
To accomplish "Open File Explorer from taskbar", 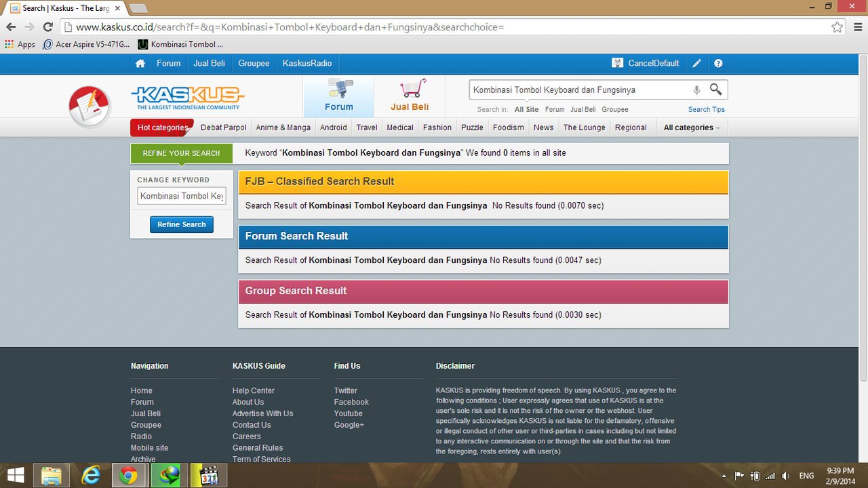I will [x=52, y=476].
